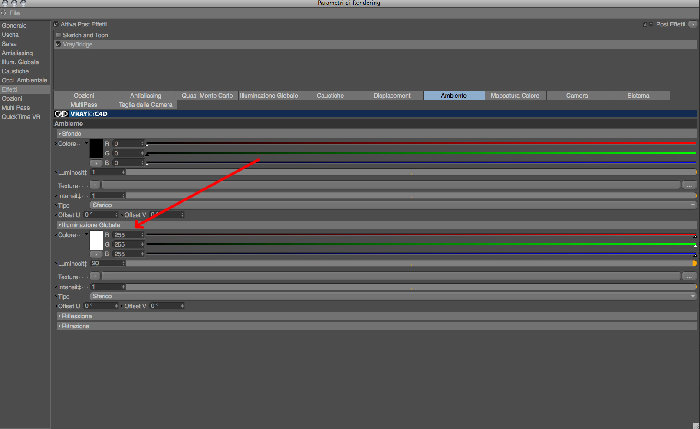Adjust the Sfondo green color slider
This screenshot has height=429, width=700.
click(421, 153)
